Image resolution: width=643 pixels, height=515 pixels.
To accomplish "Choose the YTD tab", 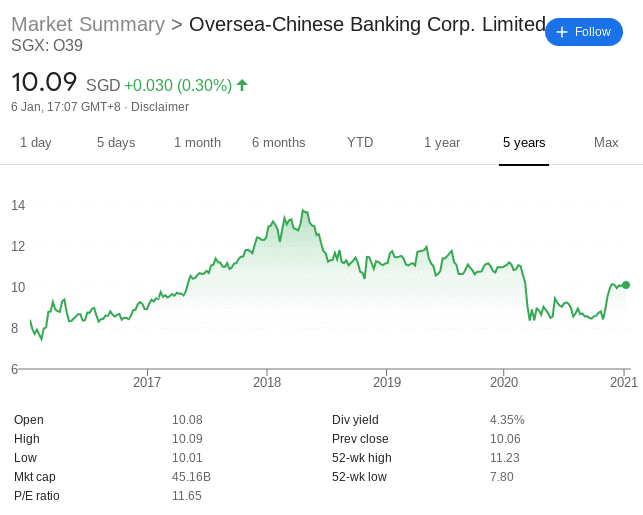I will [360, 142].
